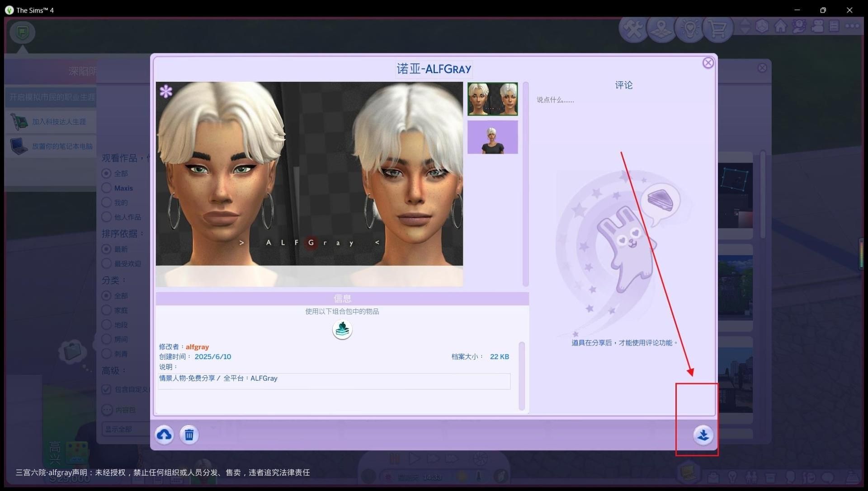The image size is (868, 491).
Task: Open the sim help question icon
Action: click(x=799, y=26)
